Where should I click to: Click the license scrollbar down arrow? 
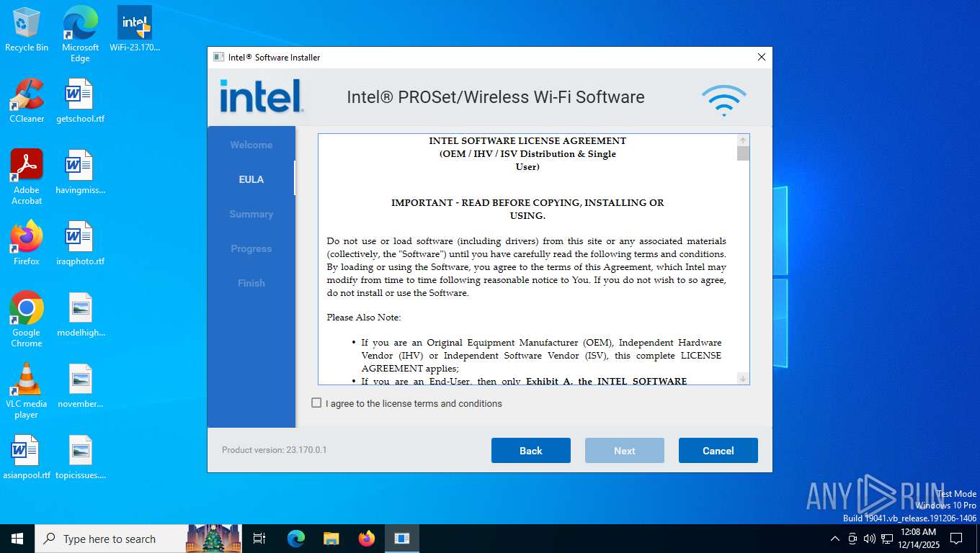coord(743,378)
